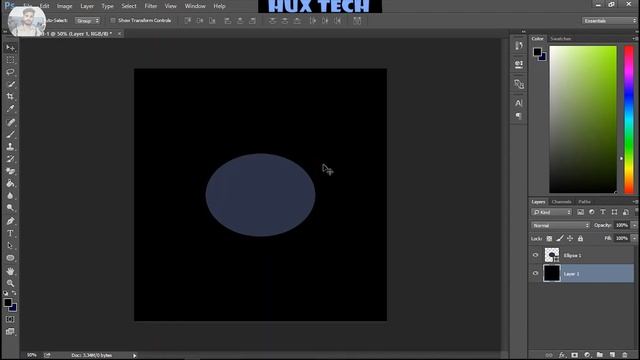
Task: Create new adjustment layer icon
Action: point(587,355)
